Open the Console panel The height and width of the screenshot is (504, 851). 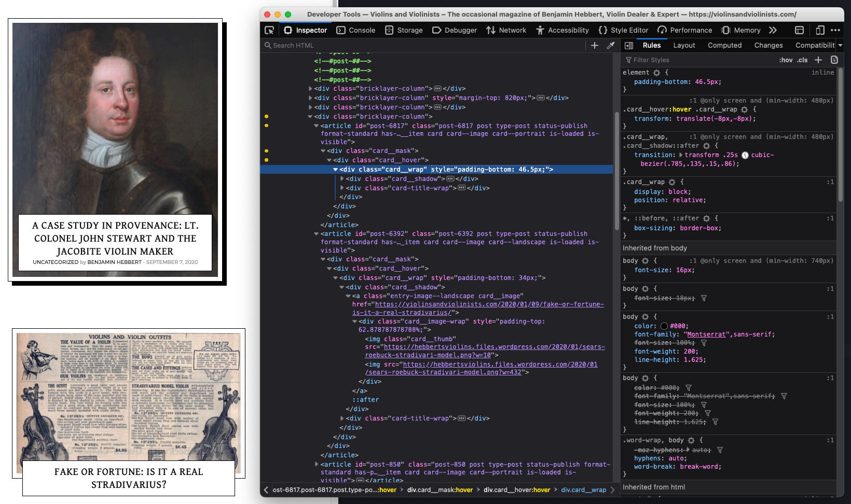(x=356, y=30)
